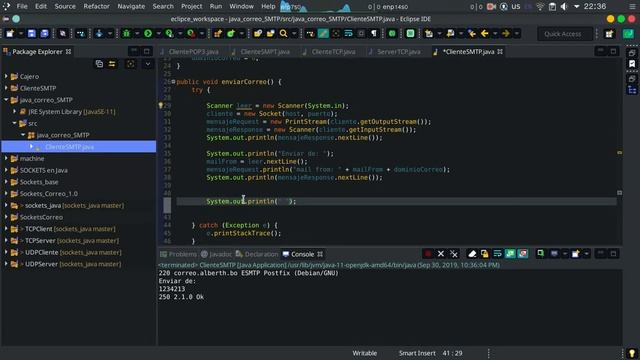Viewport: 640px width, 360px height.
Task: Toggle Mark Occurrences highlighter icon
Action: (323, 33)
